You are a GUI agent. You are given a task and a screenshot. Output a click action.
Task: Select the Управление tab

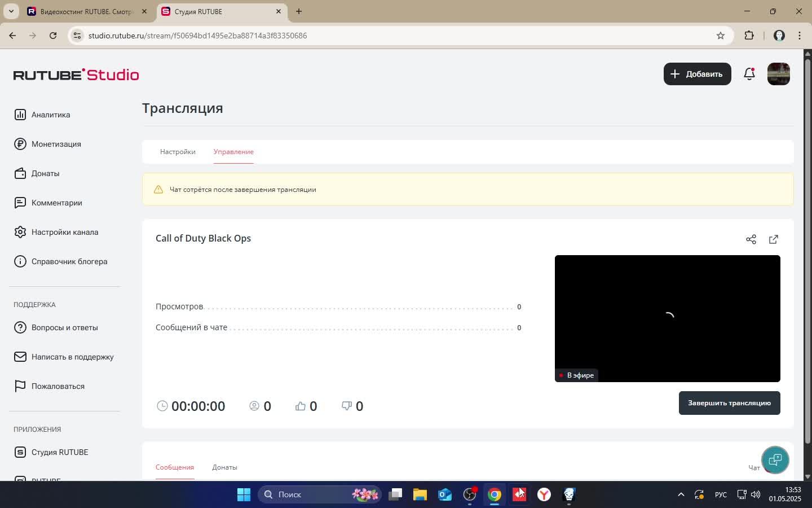tap(233, 152)
